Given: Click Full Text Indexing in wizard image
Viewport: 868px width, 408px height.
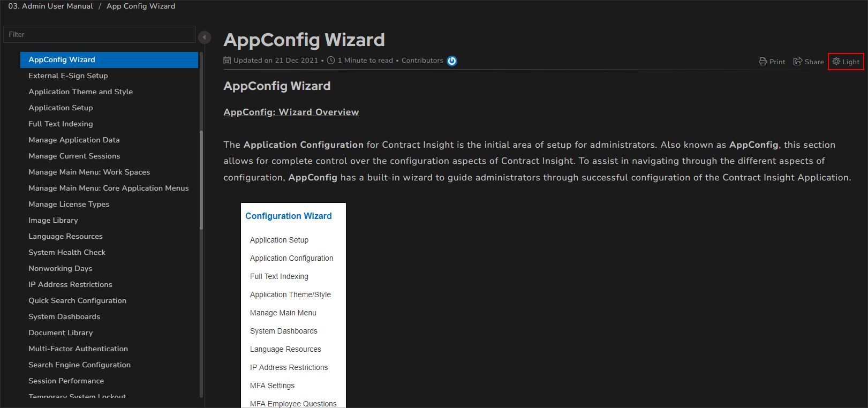Looking at the screenshot, I should coord(279,276).
